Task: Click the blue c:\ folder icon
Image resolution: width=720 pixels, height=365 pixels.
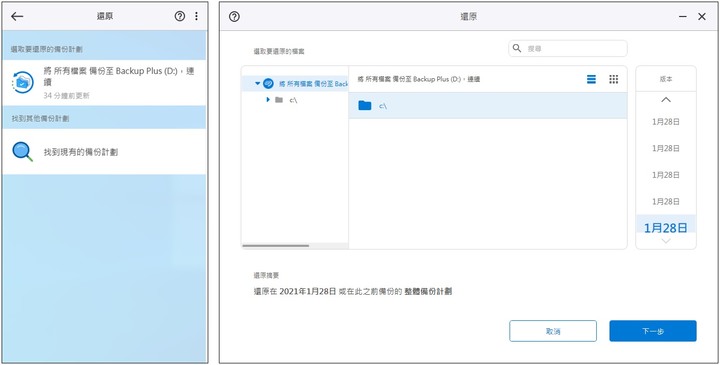Action: click(365, 106)
